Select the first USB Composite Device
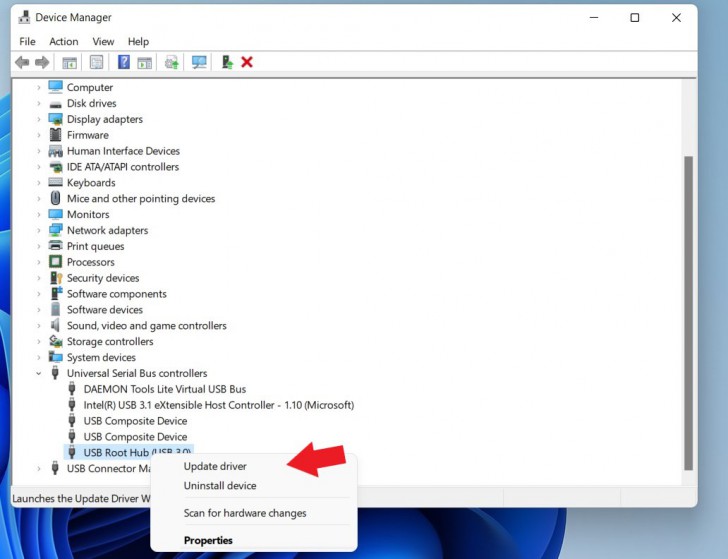 135,421
